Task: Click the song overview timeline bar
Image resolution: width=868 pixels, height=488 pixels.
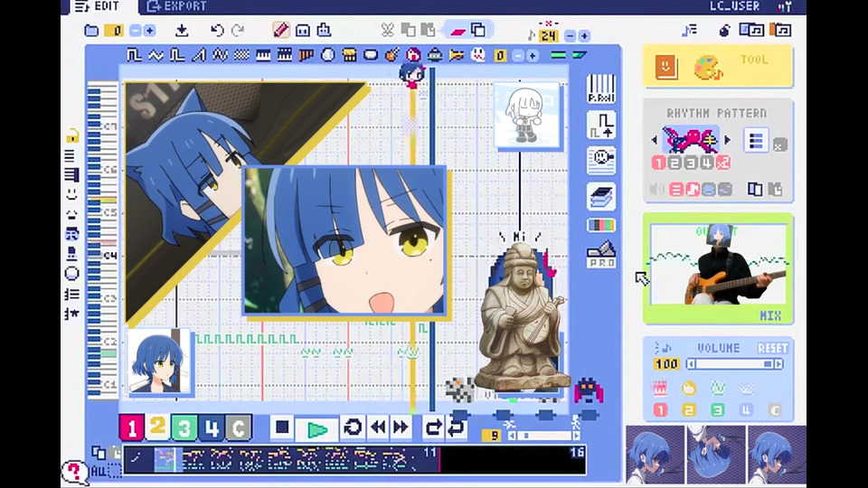Action: 354,460
